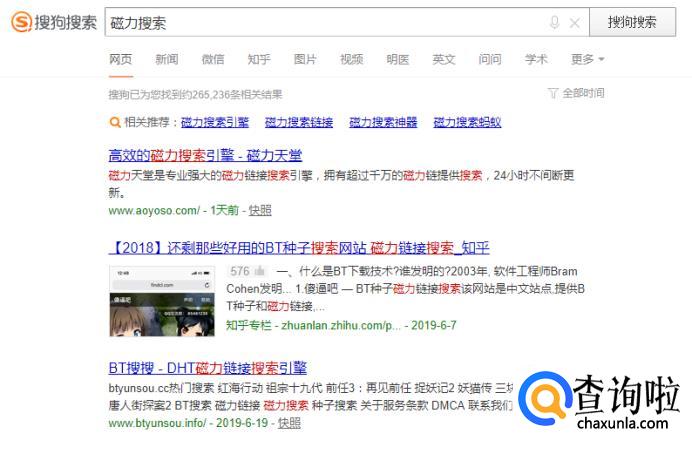
Task: Click the 2019-6-19 date text
Action: [x=242, y=423]
